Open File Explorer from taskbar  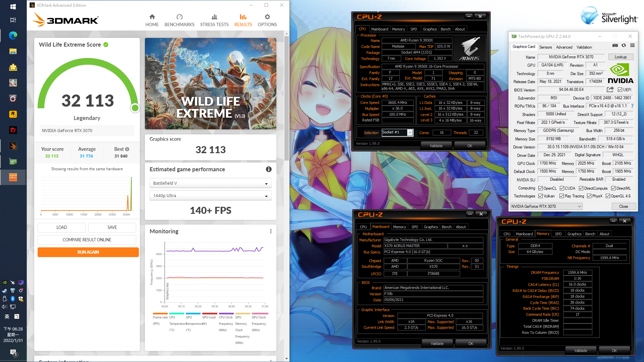point(13,51)
